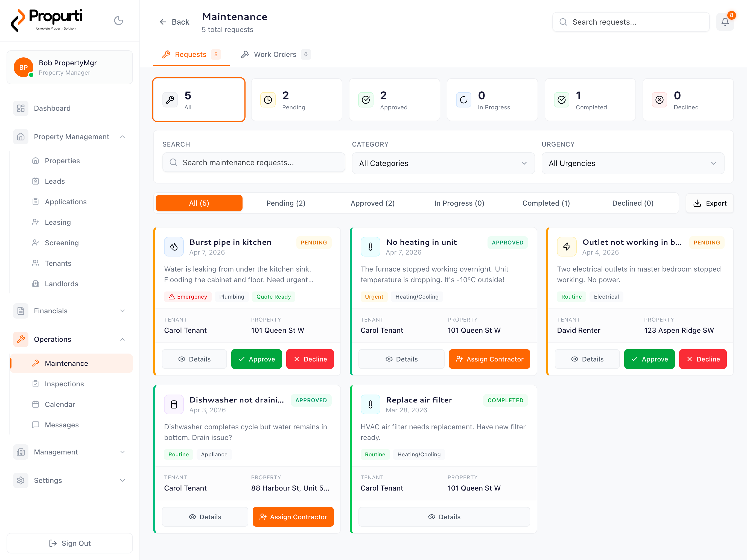Select the Declined stat card icon
The height and width of the screenshot is (560, 747).
pyautogui.click(x=659, y=100)
